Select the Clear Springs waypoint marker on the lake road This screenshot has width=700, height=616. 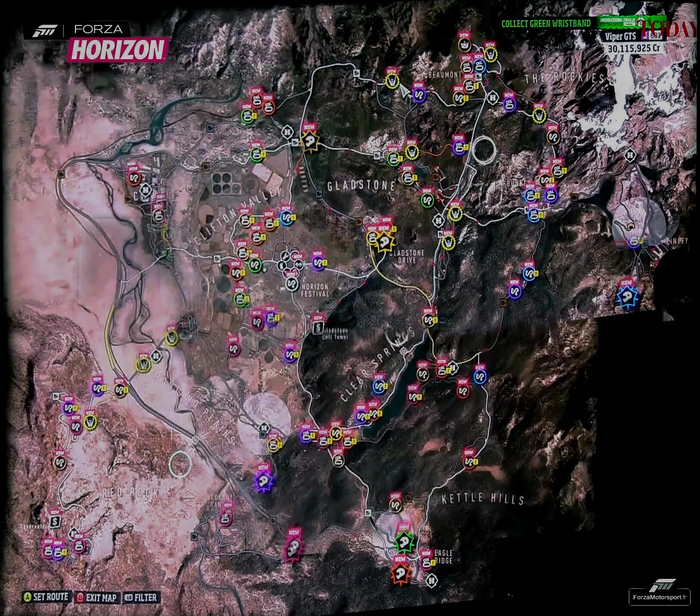(x=404, y=352)
